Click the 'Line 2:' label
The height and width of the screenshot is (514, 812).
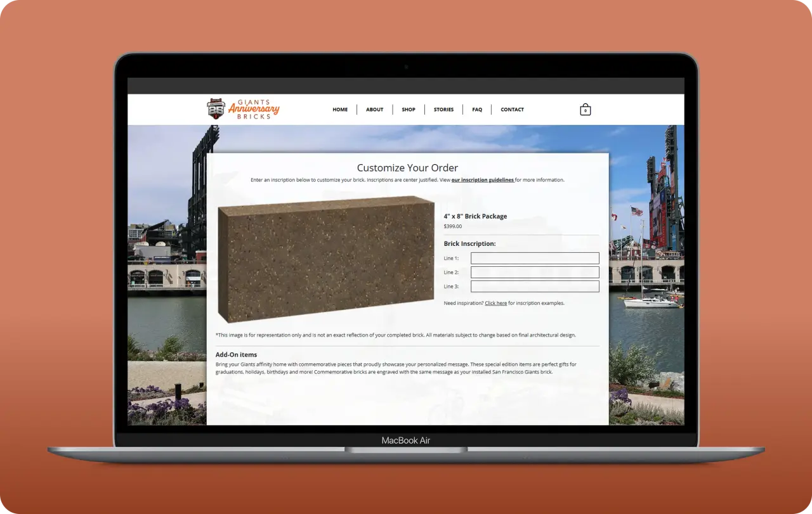pyautogui.click(x=451, y=273)
